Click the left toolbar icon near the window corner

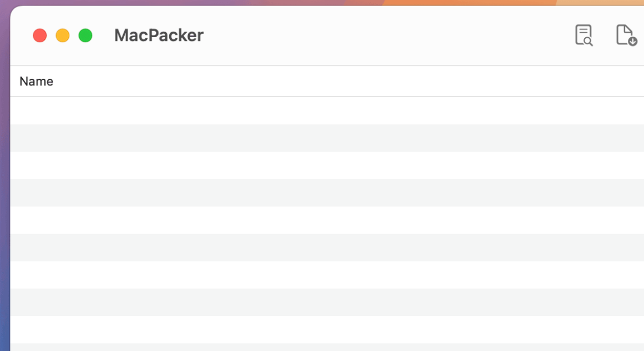tap(583, 35)
